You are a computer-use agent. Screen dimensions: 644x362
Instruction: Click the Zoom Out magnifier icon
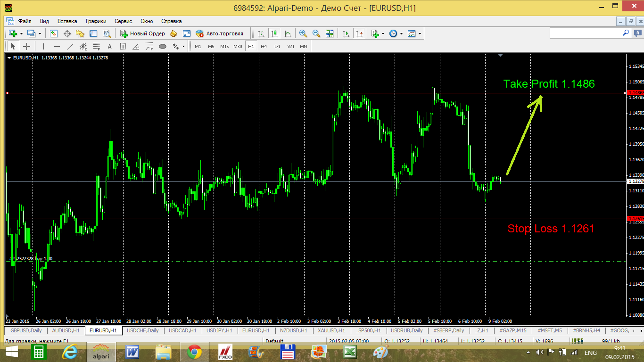pos(316,33)
